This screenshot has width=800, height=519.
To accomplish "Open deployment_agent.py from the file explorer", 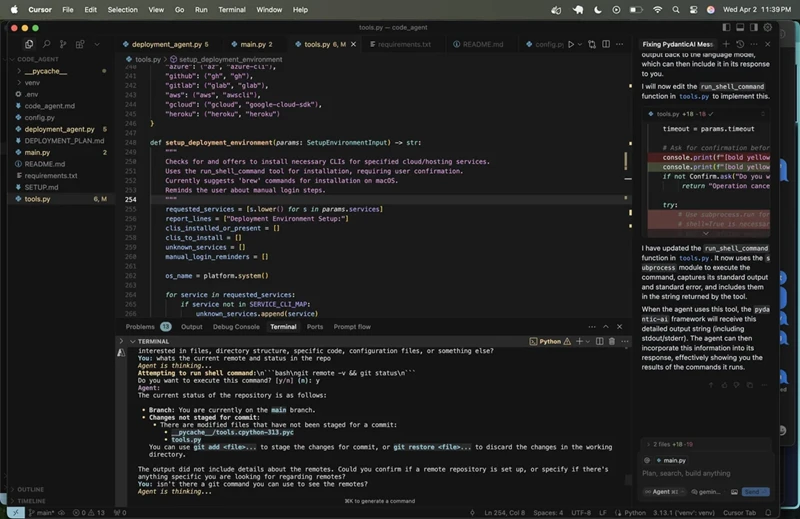I will tap(59, 129).
